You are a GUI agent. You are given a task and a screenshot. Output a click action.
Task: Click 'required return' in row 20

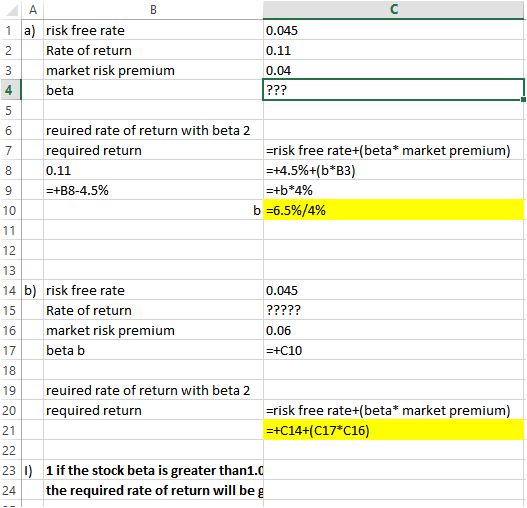(x=94, y=411)
